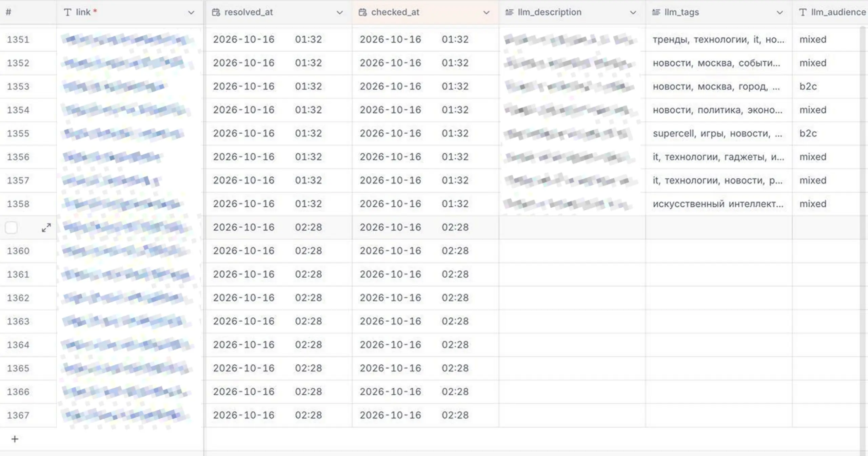This screenshot has height=456, width=868.
Task: Click the expand record arrows icon
Action: coord(46,228)
